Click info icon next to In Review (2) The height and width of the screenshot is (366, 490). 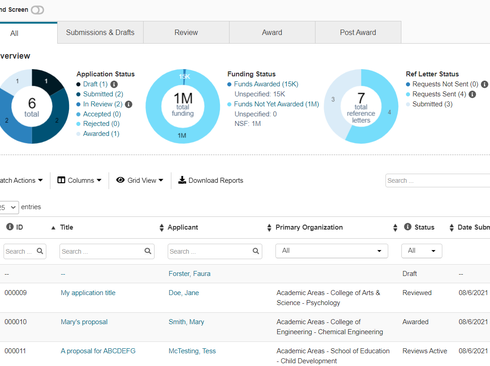129,104
